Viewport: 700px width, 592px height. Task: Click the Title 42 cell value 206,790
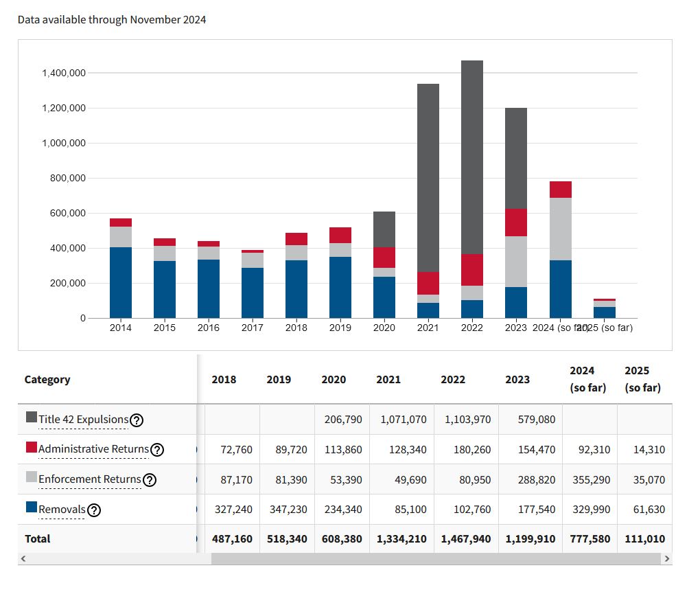point(343,420)
